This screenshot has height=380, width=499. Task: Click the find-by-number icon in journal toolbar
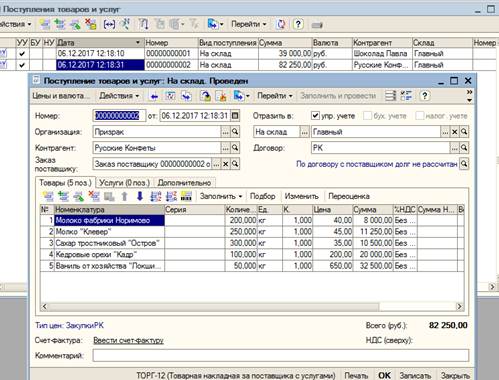125,24
